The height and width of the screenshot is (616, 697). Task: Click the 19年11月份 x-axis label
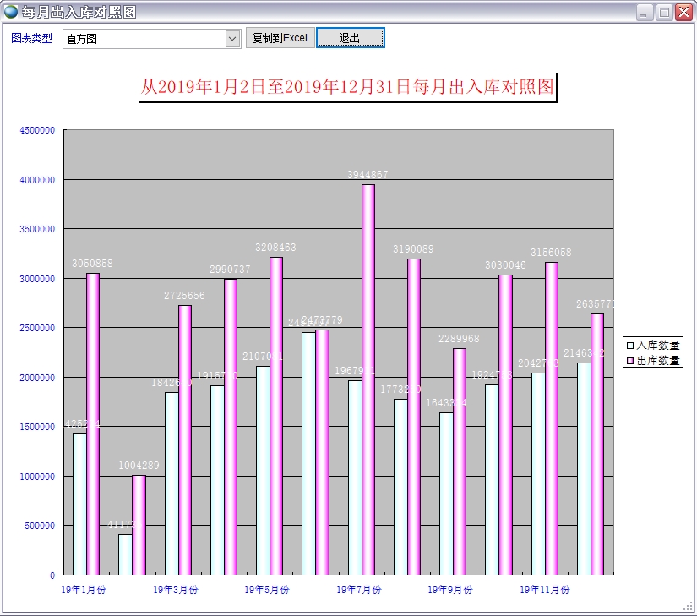(x=544, y=589)
